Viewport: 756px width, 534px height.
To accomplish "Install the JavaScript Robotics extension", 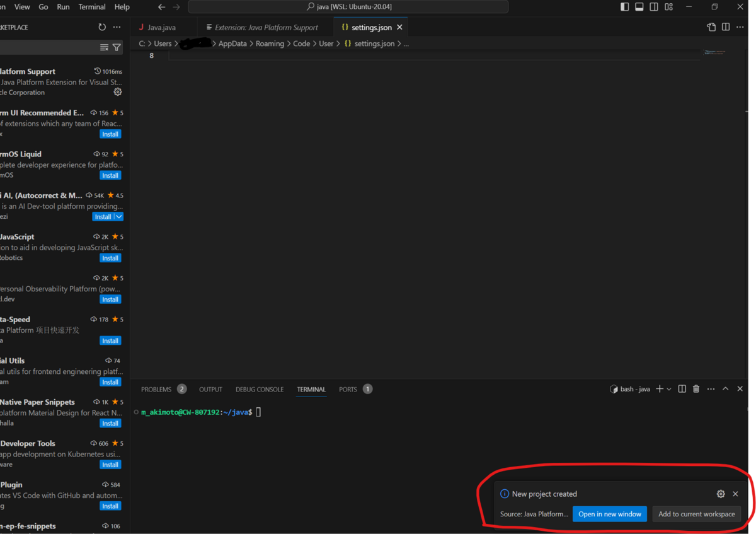I will click(110, 258).
